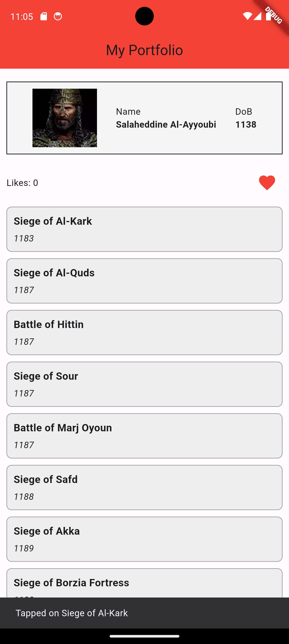Open the Siege of Akka card
This screenshot has height=644, width=289.
[x=144, y=539]
